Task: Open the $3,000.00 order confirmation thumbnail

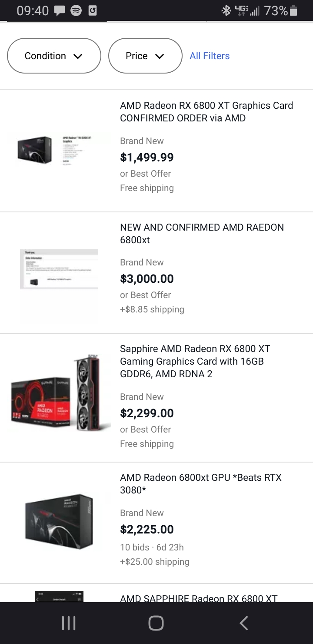Action: (59, 270)
